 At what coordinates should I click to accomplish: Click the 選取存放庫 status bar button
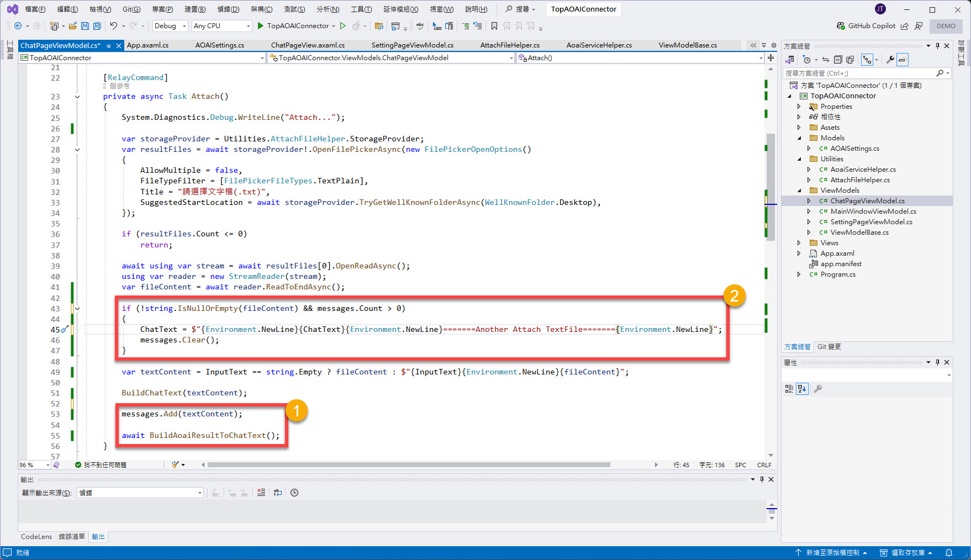(x=906, y=553)
